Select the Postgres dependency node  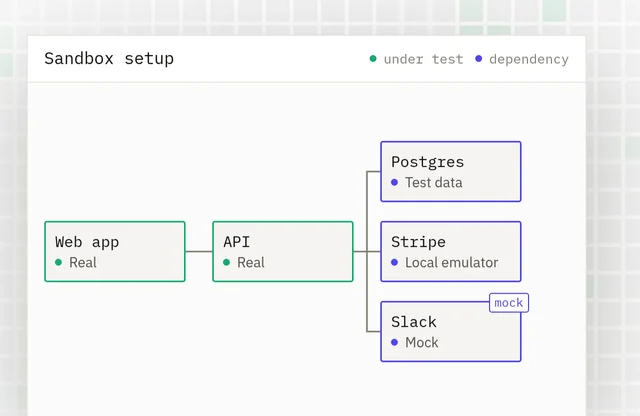(x=451, y=171)
